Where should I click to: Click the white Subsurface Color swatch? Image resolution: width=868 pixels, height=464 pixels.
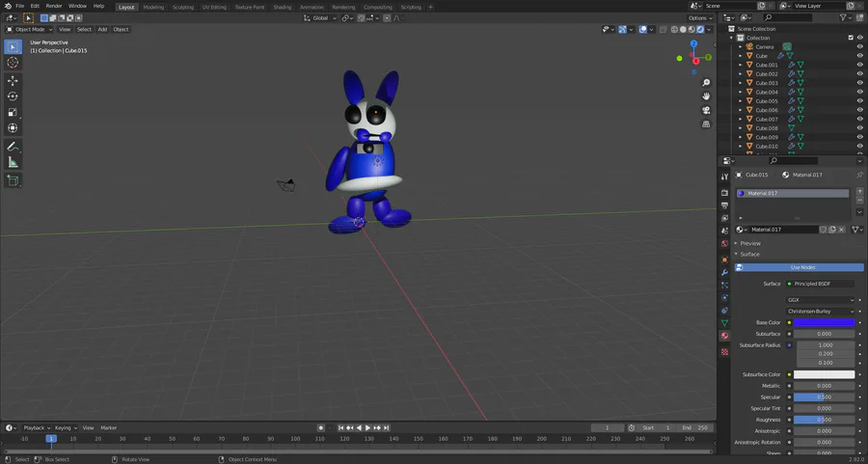pyautogui.click(x=824, y=375)
